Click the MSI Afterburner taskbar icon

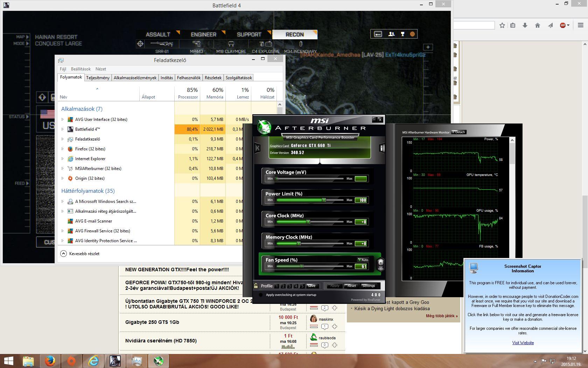[159, 361]
